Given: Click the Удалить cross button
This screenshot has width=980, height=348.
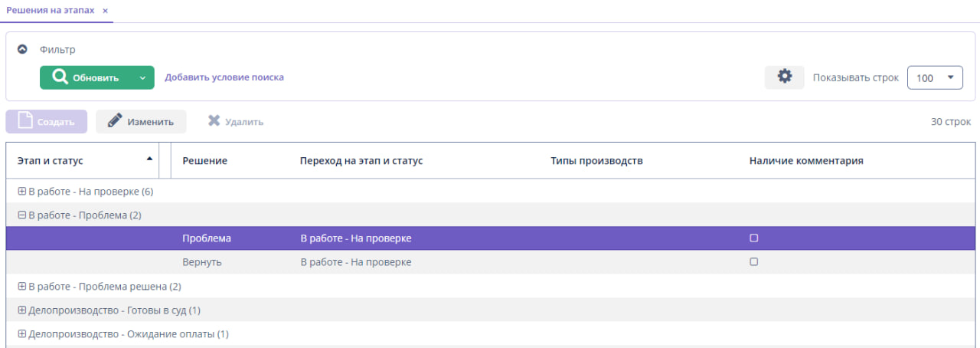Looking at the screenshot, I should click(x=236, y=121).
